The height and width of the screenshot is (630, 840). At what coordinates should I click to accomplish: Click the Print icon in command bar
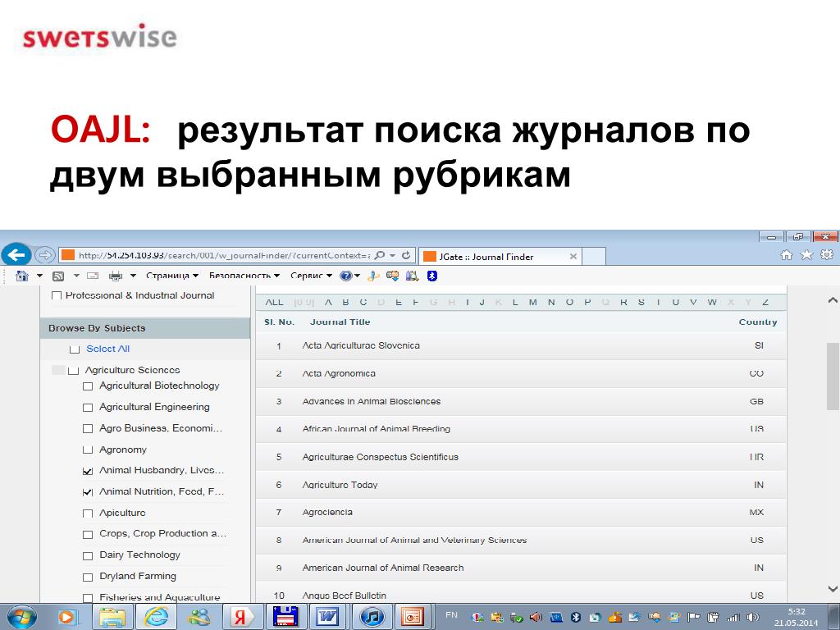(115, 276)
